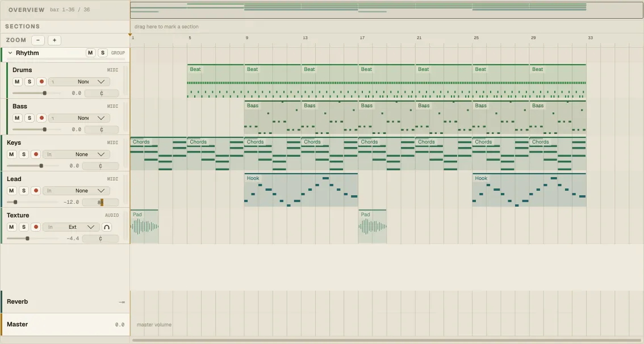Solo the Keys track
The image size is (644, 344).
23,154
